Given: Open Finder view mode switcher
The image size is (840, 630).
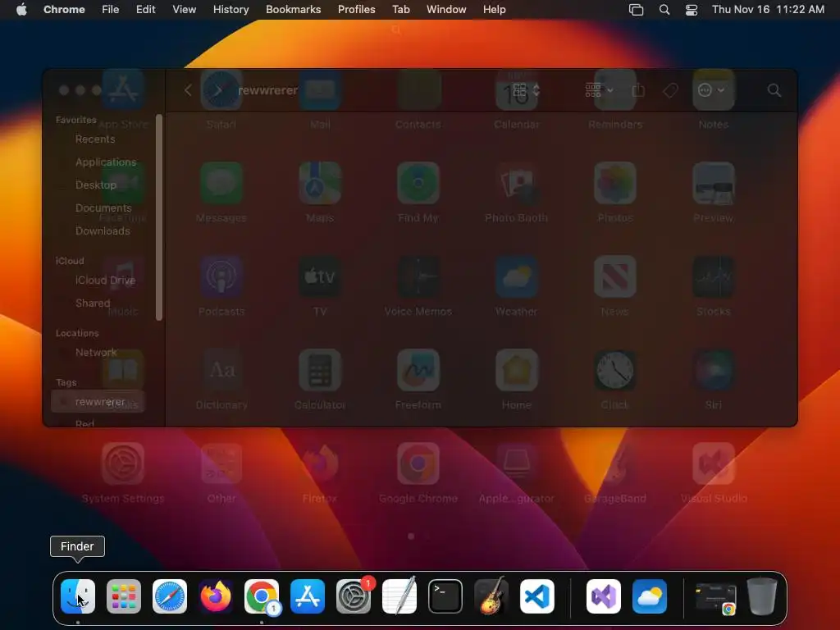Looking at the screenshot, I should (x=526, y=90).
